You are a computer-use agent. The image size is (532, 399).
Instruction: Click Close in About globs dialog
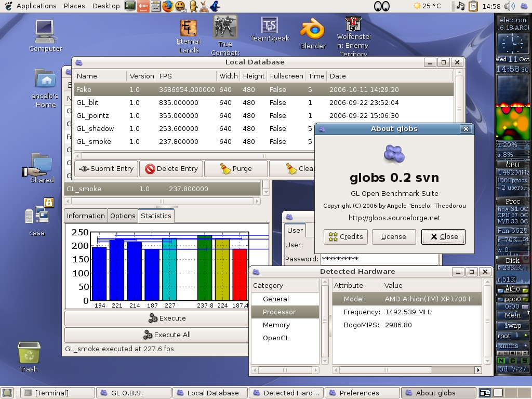[443, 237]
